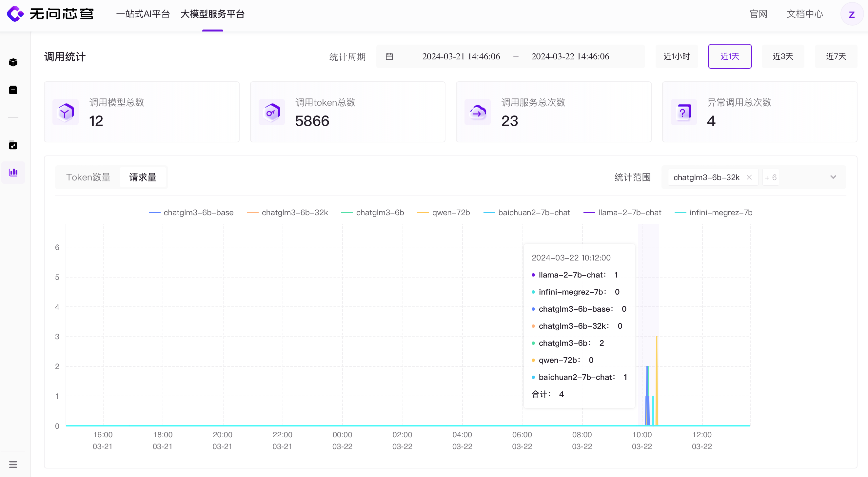Click the 调用统计 page heading
Screen dimensions: 868x477
pyautogui.click(x=65, y=57)
